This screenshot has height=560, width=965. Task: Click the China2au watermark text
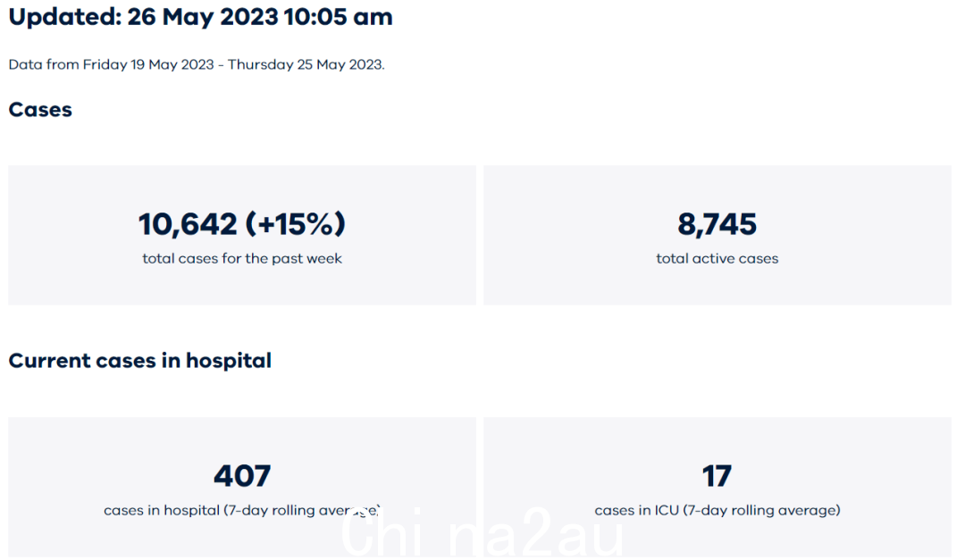point(482,533)
